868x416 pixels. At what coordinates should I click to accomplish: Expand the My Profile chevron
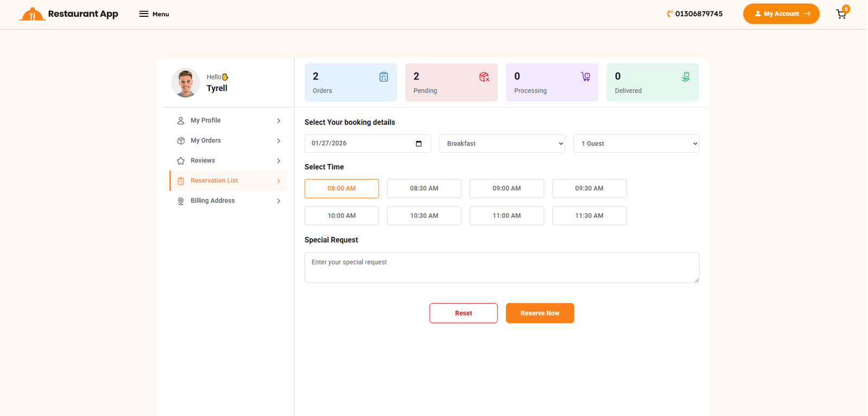click(x=278, y=121)
